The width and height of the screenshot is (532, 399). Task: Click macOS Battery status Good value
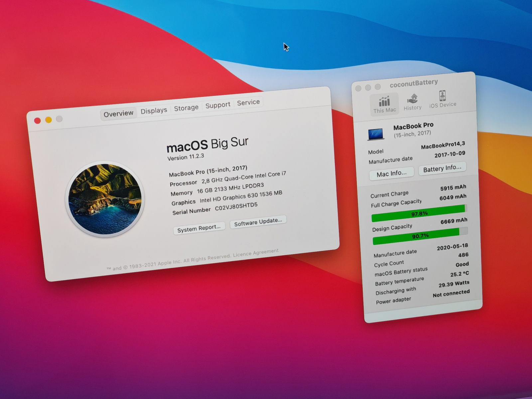(x=462, y=265)
